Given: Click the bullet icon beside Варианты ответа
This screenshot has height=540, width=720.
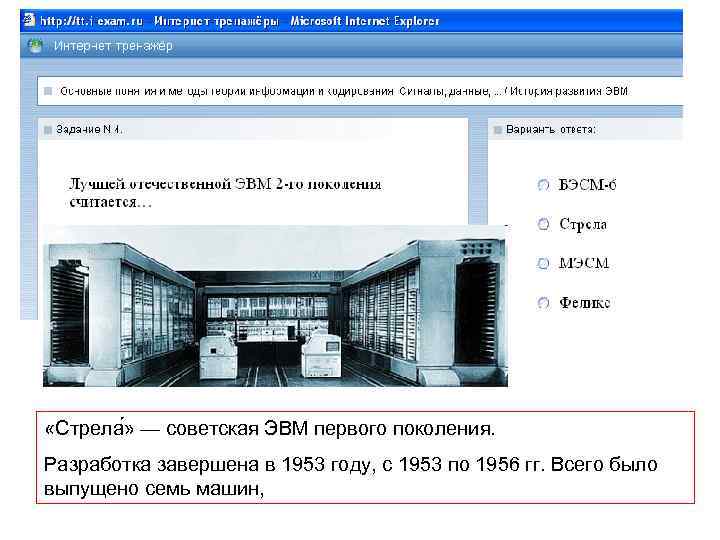Looking at the screenshot, I should [497, 130].
